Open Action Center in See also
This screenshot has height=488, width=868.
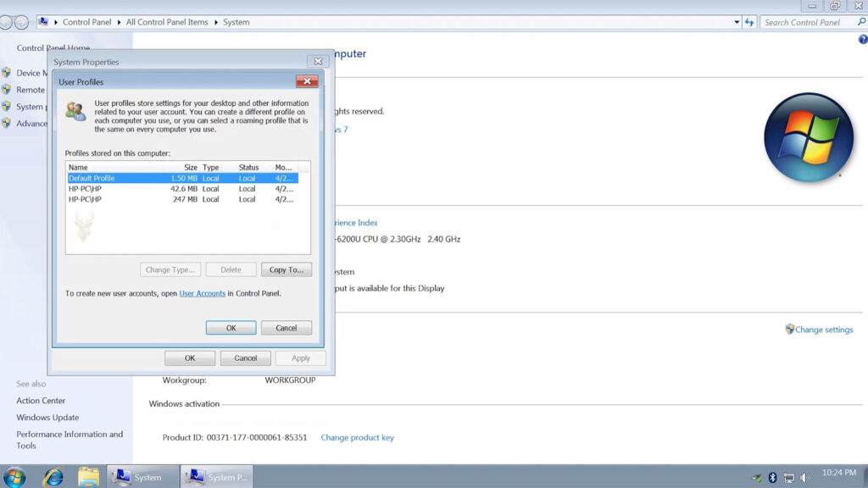tap(41, 401)
